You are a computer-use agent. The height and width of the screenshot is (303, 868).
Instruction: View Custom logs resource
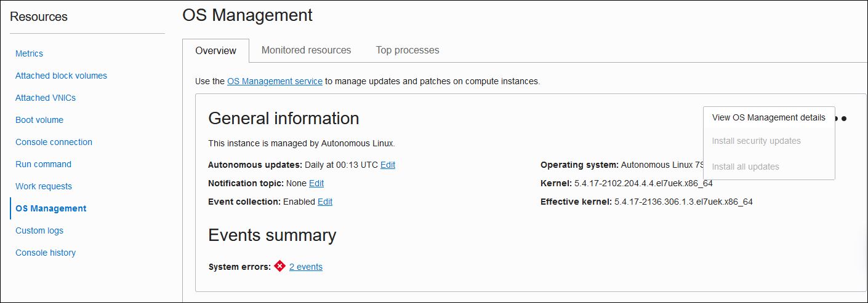tap(39, 230)
